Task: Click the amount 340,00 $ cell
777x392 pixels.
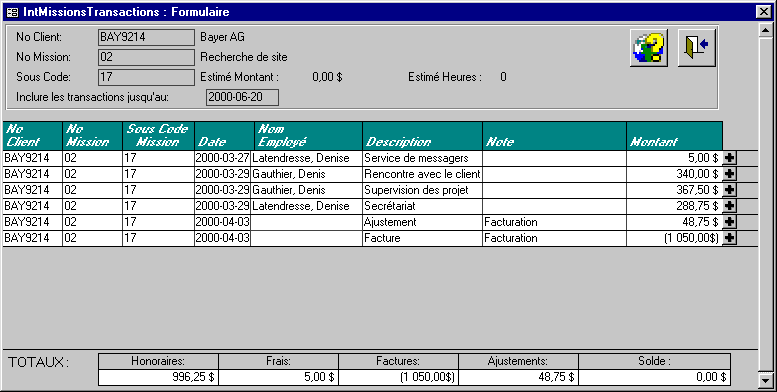Action: pos(674,174)
